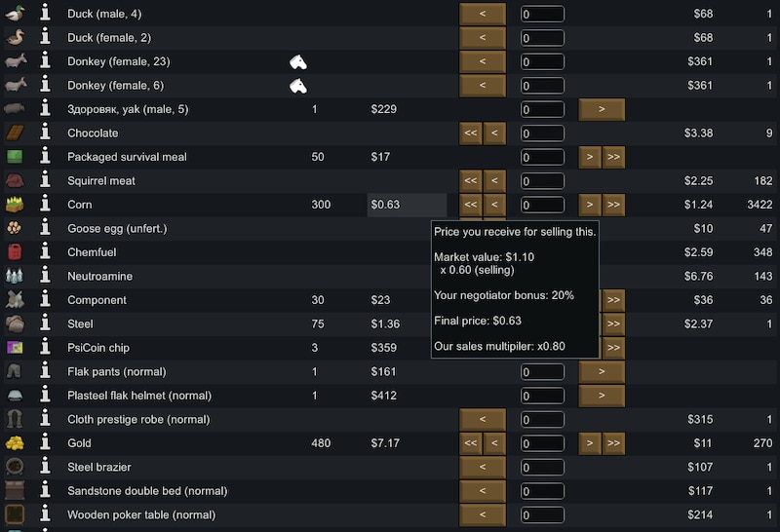The image size is (780, 532).
Task: Sell the Wooden poker table with <
Action: coord(483,515)
